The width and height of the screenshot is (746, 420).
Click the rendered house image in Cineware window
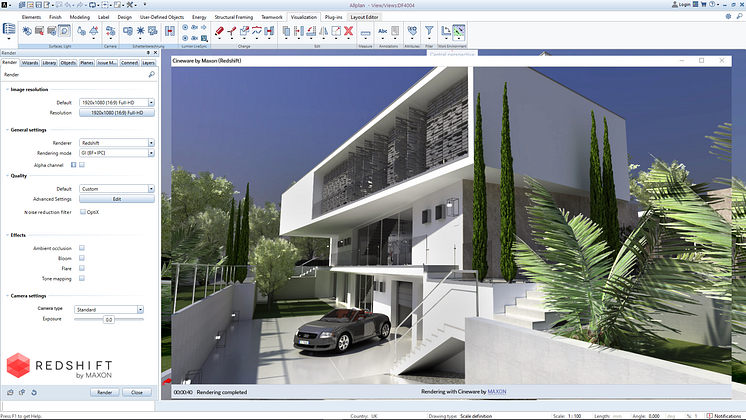[x=451, y=225]
